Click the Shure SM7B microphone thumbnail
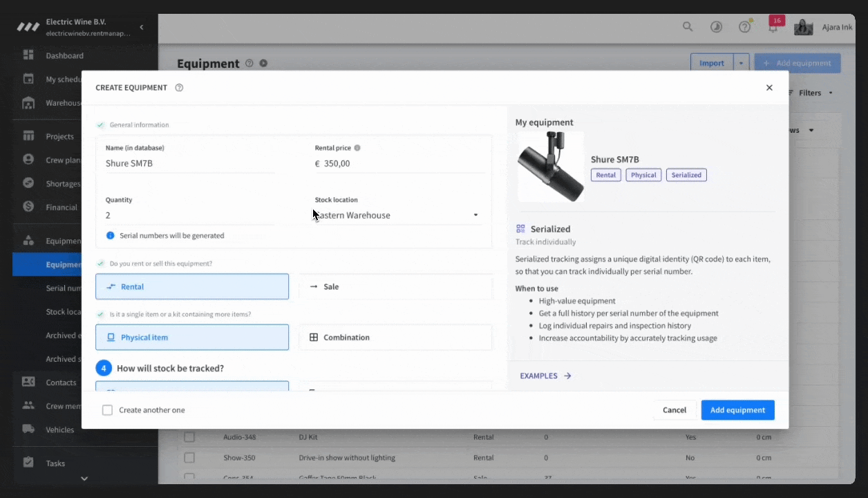 [x=551, y=167]
